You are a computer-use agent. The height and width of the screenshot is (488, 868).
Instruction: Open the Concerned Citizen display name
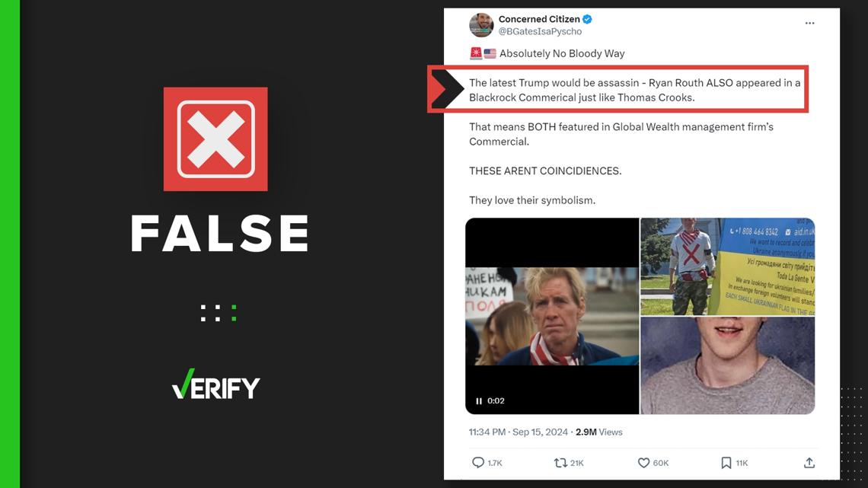[x=538, y=19]
